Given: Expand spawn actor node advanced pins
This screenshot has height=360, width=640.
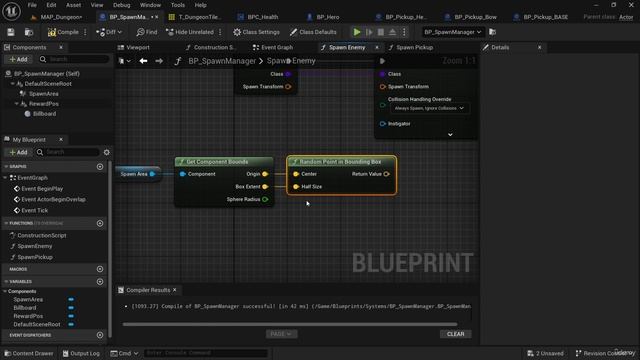Looking at the screenshot, I should pyautogui.click(x=450, y=135).
